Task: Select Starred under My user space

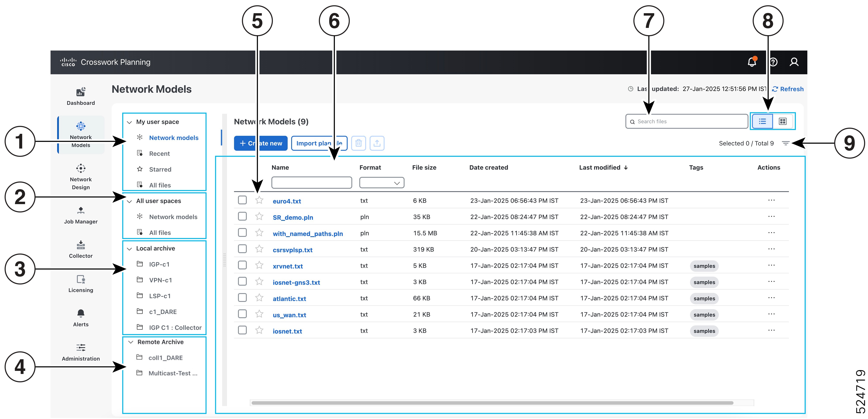Action: pos(160,169)
